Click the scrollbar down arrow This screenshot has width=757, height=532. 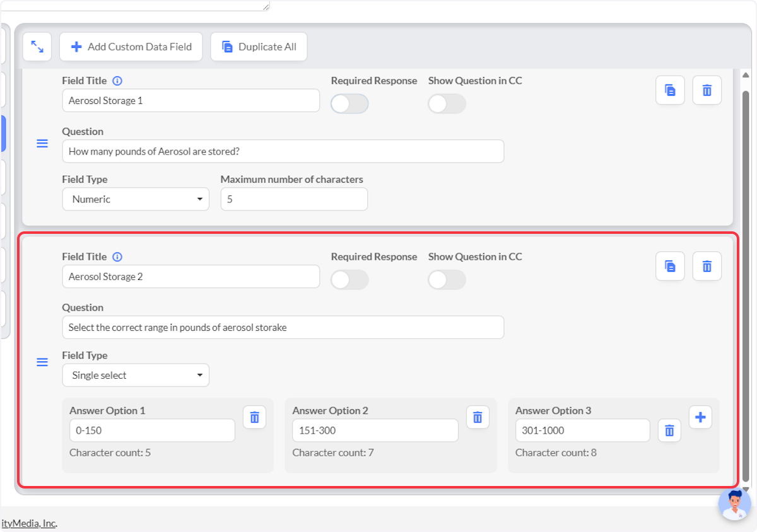[x=746, y=489]
